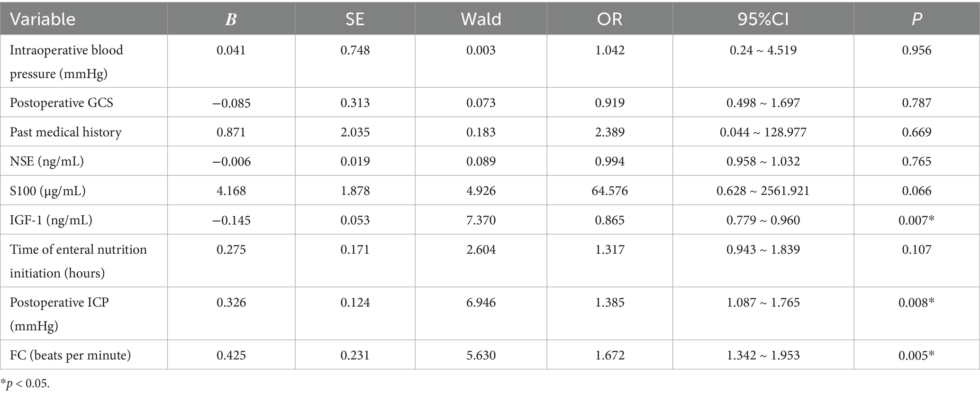Click Postoperative ICP confidence interval 1.087 ~ 1.765
The image size is (980, 395).
coord(763,303)
